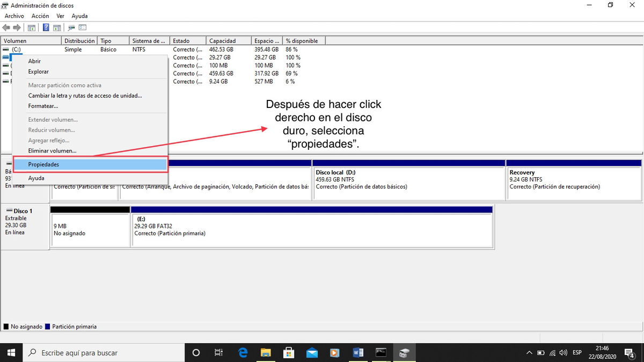
Task: Toggle the console tree pane toolbar icon
Action: click(x=32, y=27)
